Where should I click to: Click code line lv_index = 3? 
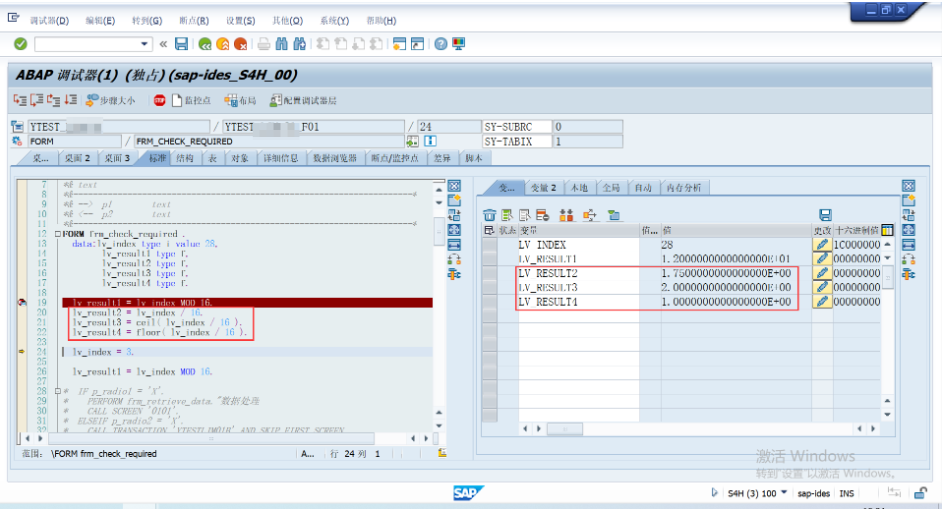click(x=103, y=352)
